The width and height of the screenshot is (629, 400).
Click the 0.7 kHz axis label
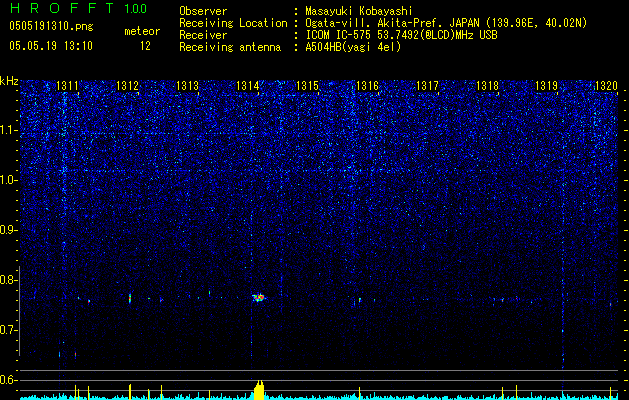(x=9, y=330)
